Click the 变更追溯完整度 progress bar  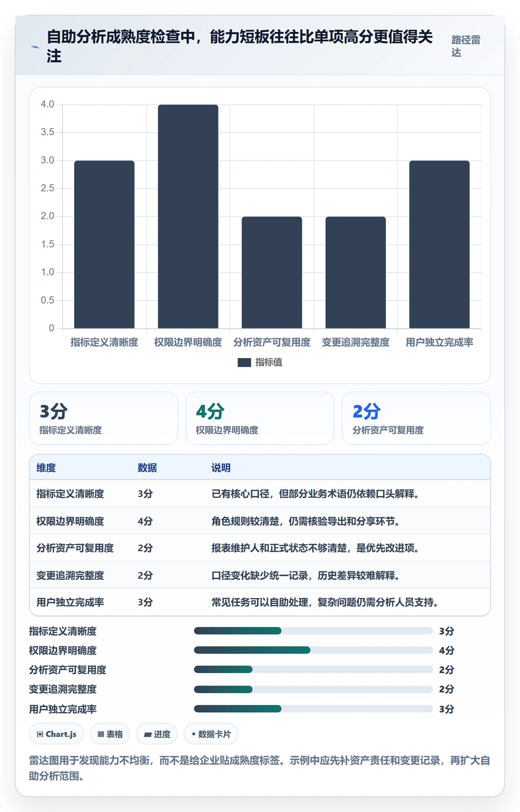tap(313, 689)
